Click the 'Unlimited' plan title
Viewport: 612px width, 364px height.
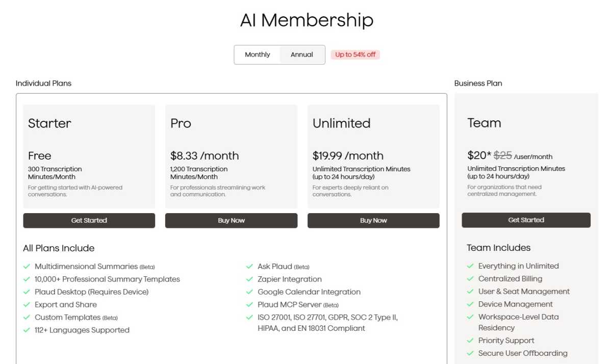click(x=342, y=123)
